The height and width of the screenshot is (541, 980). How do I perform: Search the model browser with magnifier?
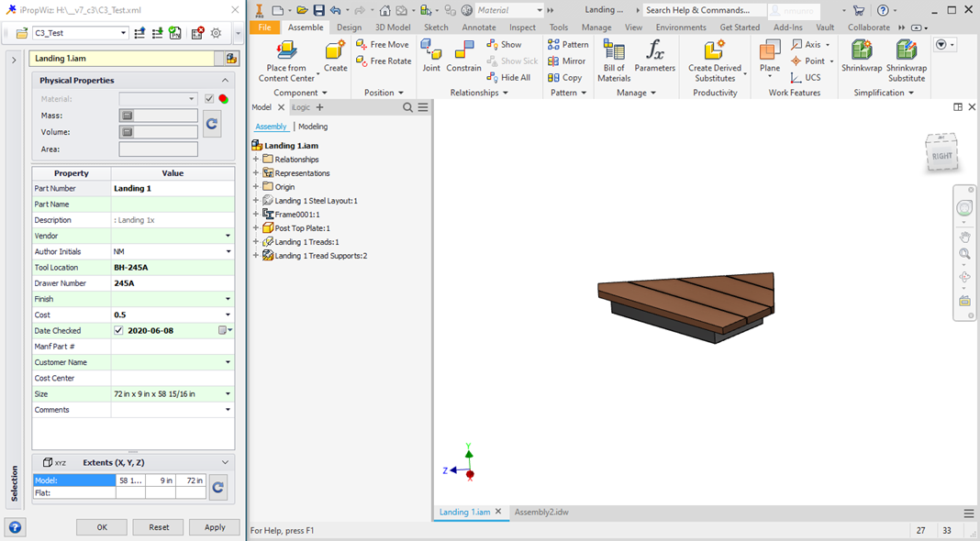click(x=407, y=107)
